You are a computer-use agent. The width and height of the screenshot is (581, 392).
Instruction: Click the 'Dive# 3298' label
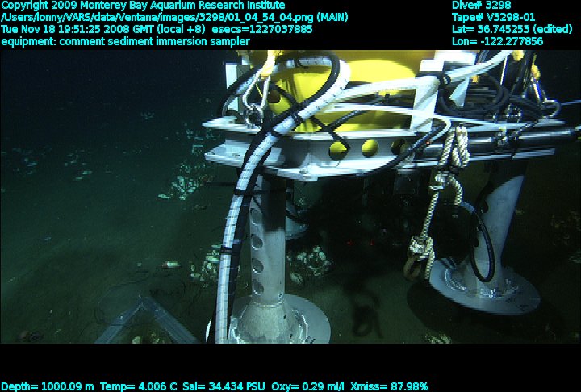[481, 5]
